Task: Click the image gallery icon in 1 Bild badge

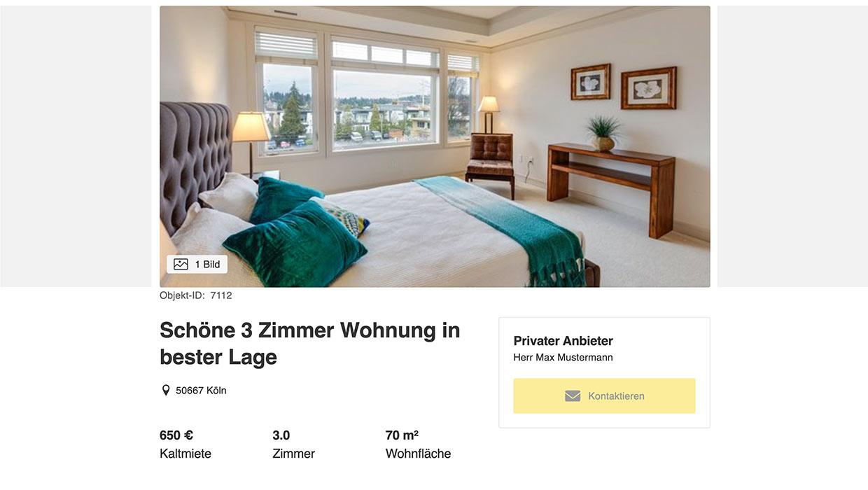Action: pos(181,265)
